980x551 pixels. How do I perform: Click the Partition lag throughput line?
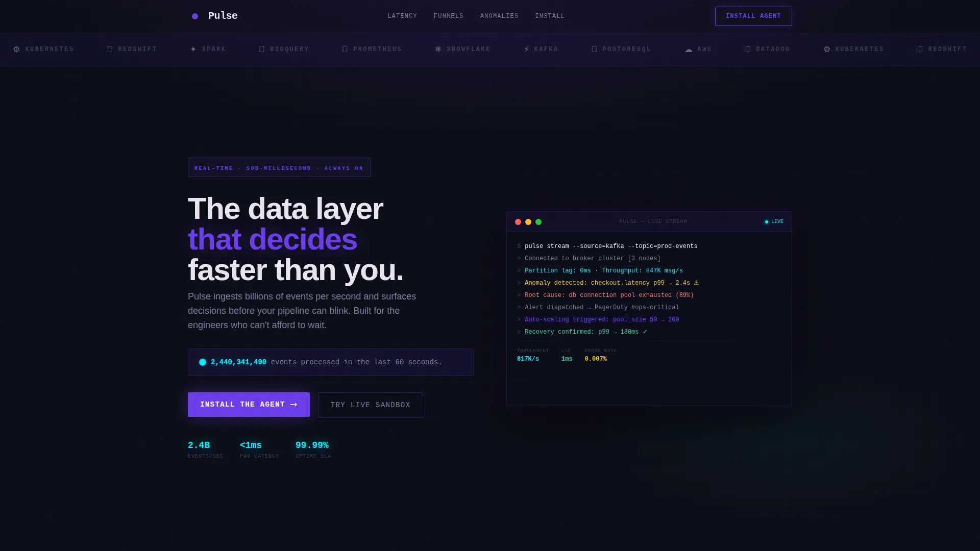coord(603,271)
